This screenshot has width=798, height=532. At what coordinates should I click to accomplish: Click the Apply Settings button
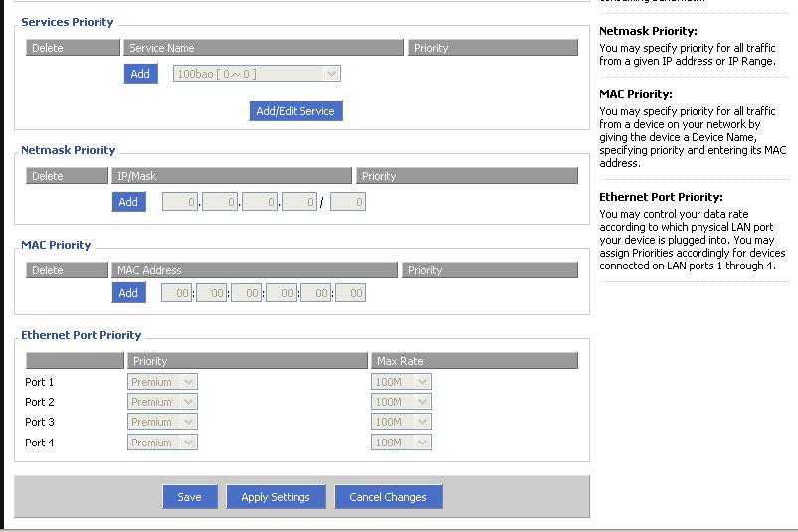[x=276, y=497]
